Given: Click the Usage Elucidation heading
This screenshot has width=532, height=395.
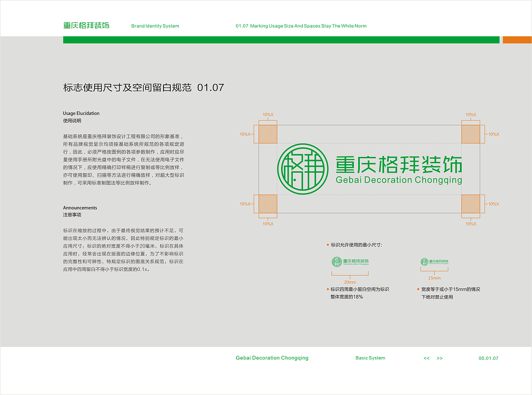Looking at the screenshot, I should tap(81, 114).
